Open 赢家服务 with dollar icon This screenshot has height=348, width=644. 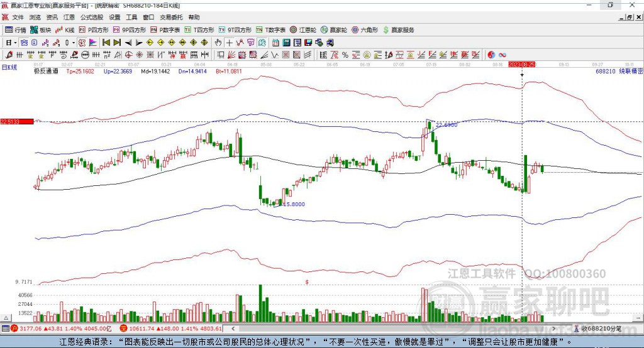(x=398, y=30)
